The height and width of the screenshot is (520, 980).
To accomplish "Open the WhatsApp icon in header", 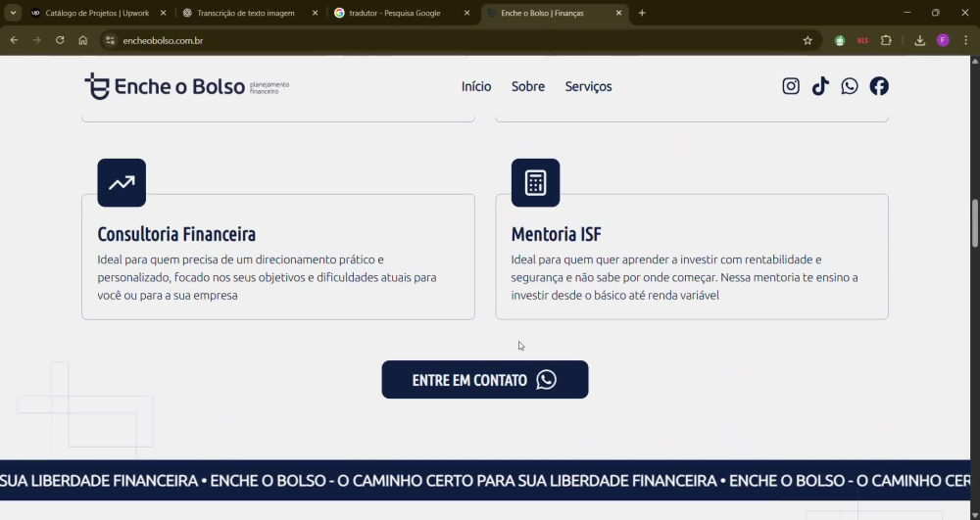I will [850, 86].
